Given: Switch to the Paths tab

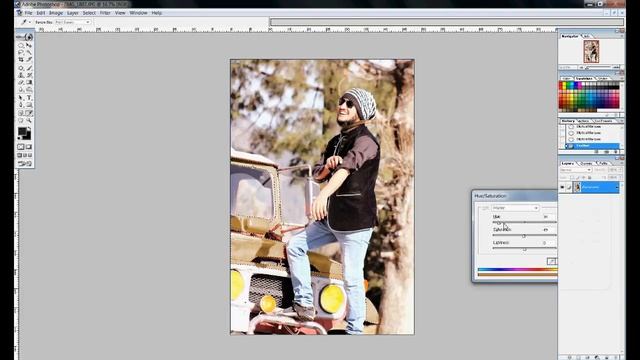Looking at the screenshot, I should coord(603,163).
